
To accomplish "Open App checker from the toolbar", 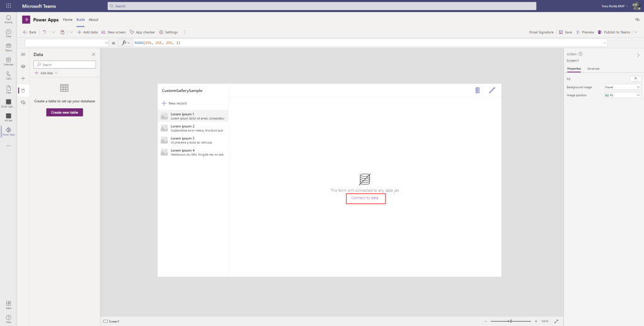I will coord(142,32).
